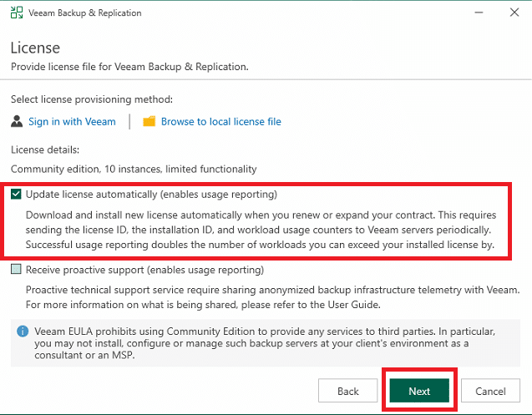Click the Veeam Backup & Replication window title
The height and width of the screenshot is (415, 532).
85,13
